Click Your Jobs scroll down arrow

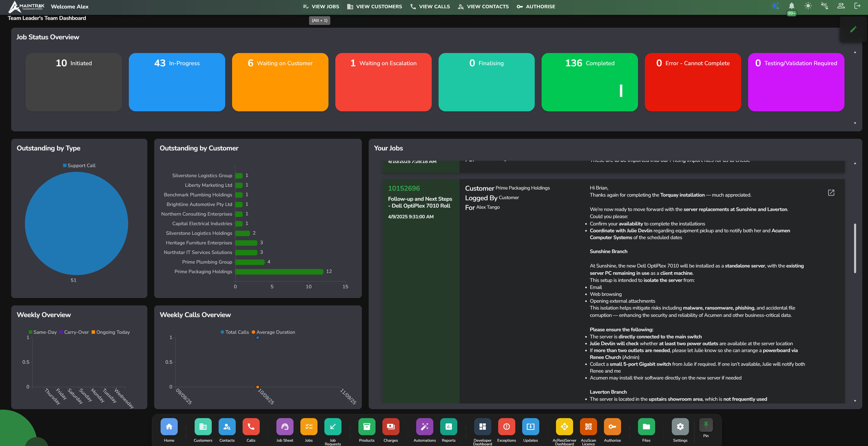(855, 401)
